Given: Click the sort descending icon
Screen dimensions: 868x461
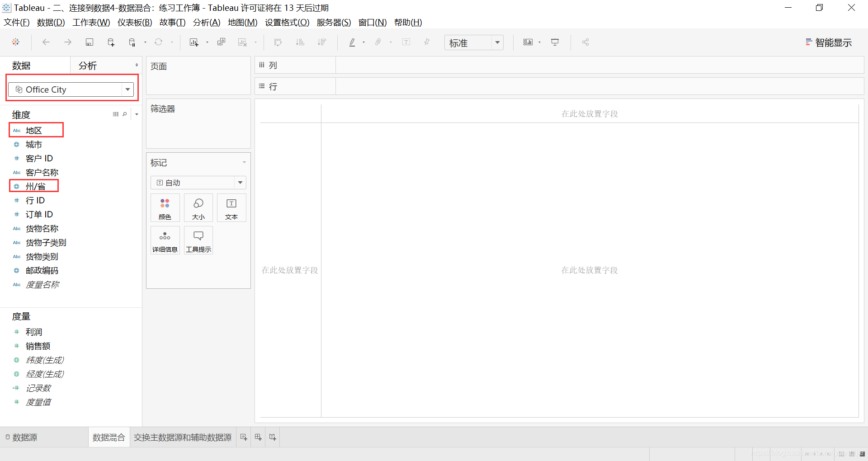Looking at the screenshot, I should click(x=322, y=42).
